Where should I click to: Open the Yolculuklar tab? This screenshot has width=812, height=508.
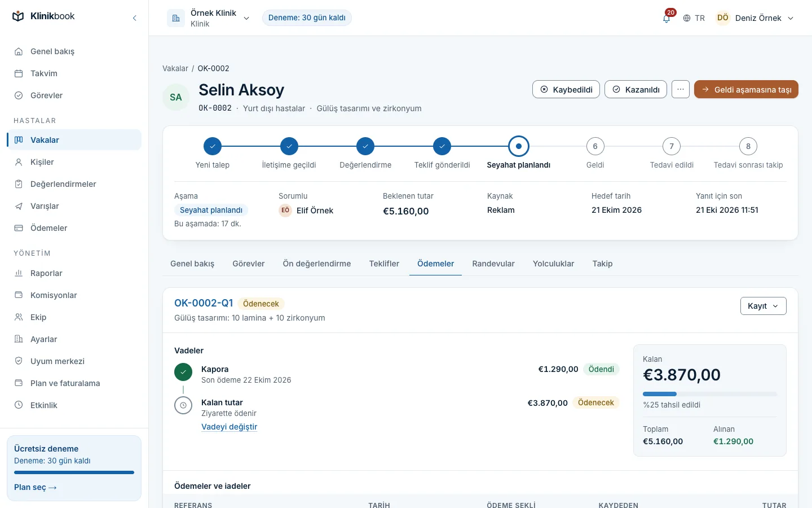(x=553, y=264)
